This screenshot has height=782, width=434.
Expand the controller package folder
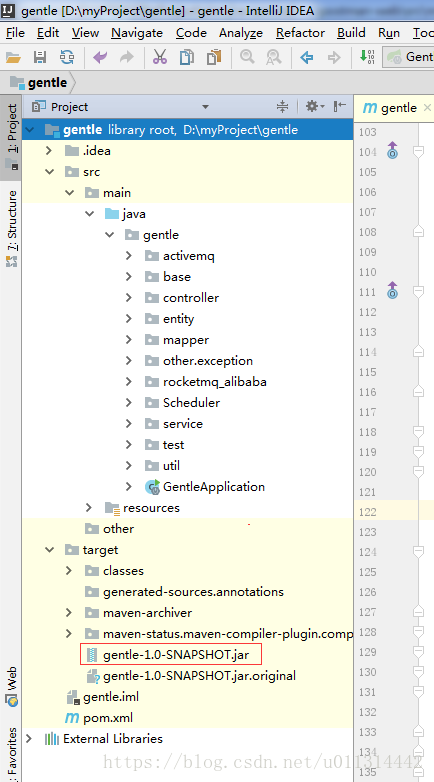(129, 298)
